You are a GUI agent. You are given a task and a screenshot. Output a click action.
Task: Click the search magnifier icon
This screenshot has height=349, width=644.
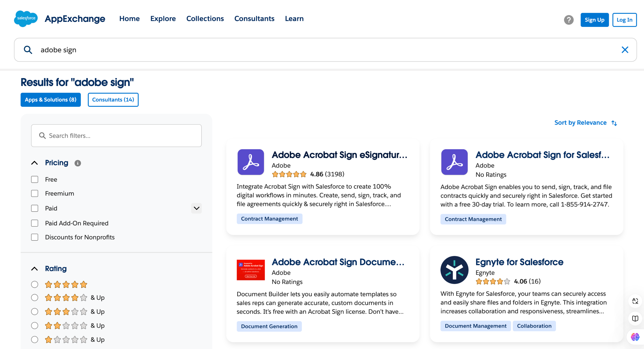point(28,50)
